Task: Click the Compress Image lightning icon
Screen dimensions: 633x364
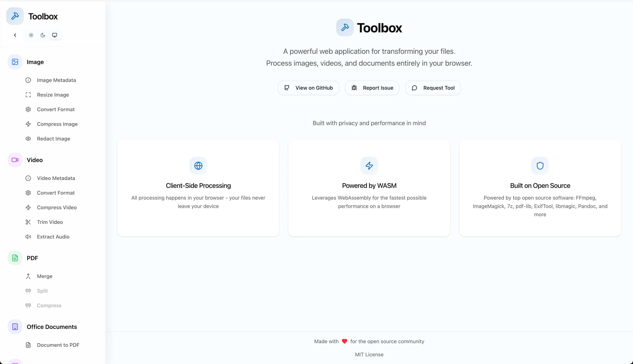Action: (28, 124)
